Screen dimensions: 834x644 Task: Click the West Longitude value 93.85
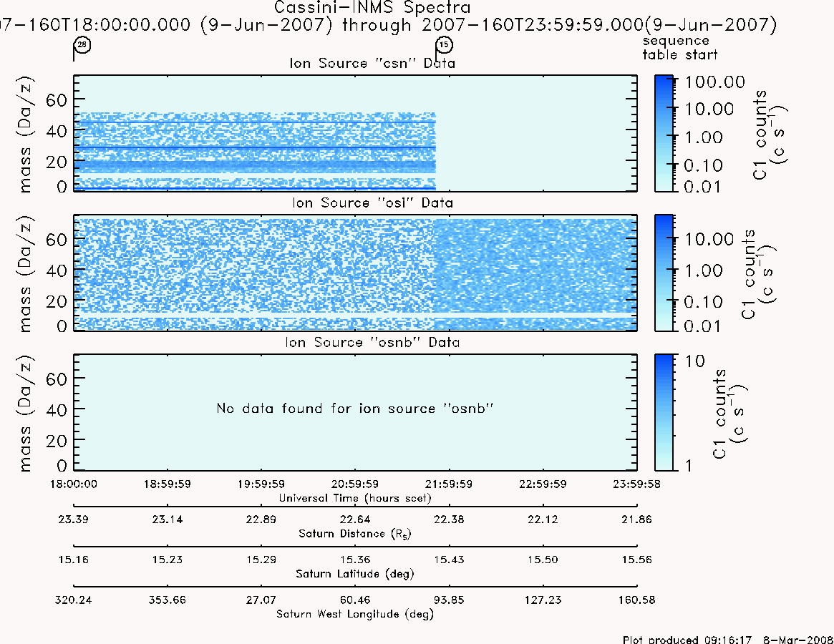(448, 600)
